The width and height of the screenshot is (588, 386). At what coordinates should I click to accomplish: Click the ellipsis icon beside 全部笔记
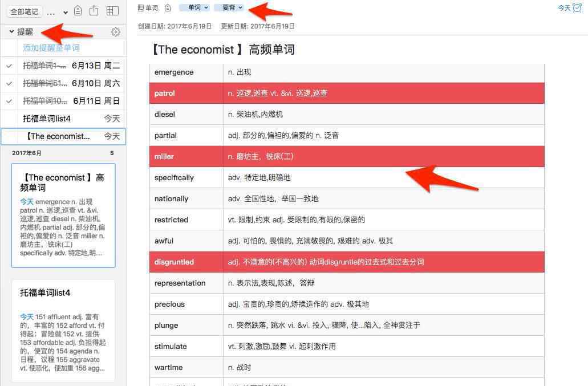[x=51, y=12]
